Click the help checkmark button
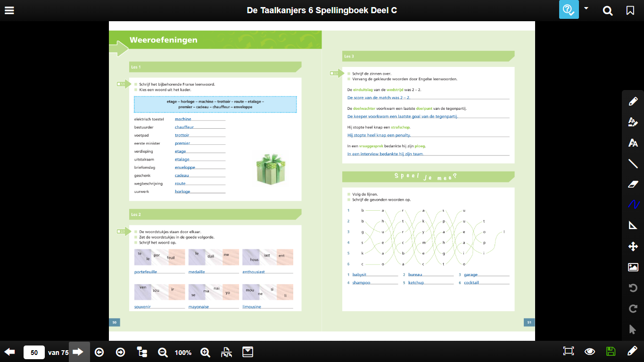Screen dimensions: 644x362 point(569,10)
